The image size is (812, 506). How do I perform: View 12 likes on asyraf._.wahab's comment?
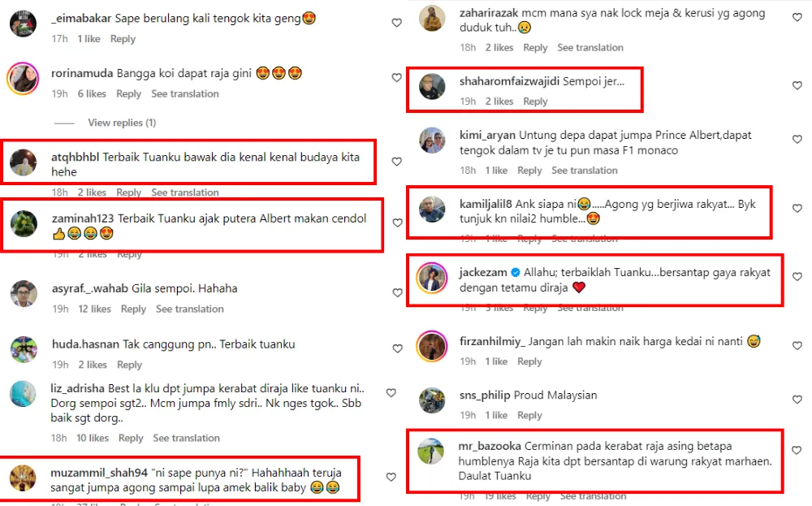94,309
